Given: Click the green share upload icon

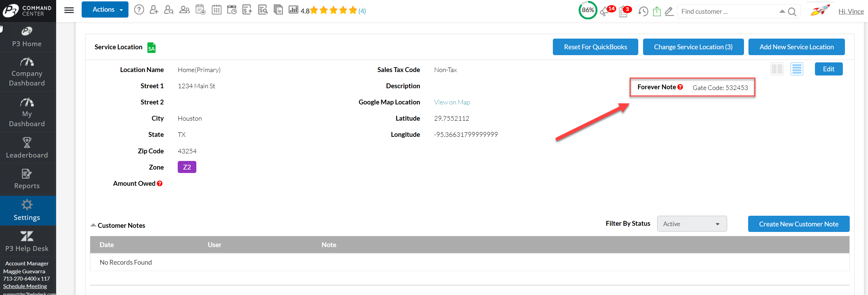Looking at the screenshot, I should pyautogui.click(x=657, y=11).
